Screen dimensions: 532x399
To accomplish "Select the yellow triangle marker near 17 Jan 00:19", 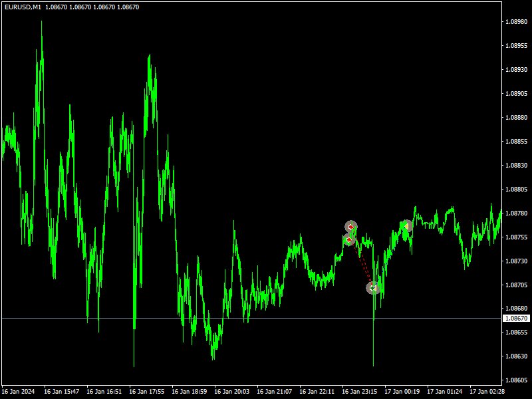I will click(406, 226).
